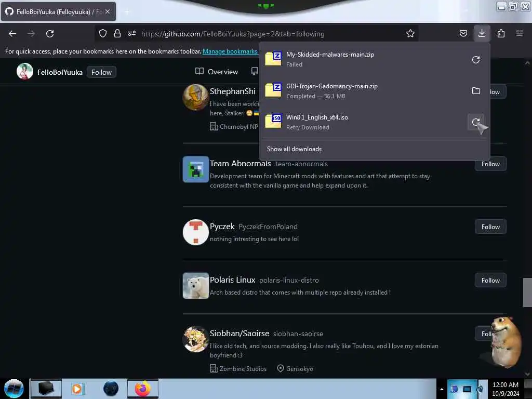Reload the page with the refresh icon
This screenshot has height=399, width=532.
point(50,34)
